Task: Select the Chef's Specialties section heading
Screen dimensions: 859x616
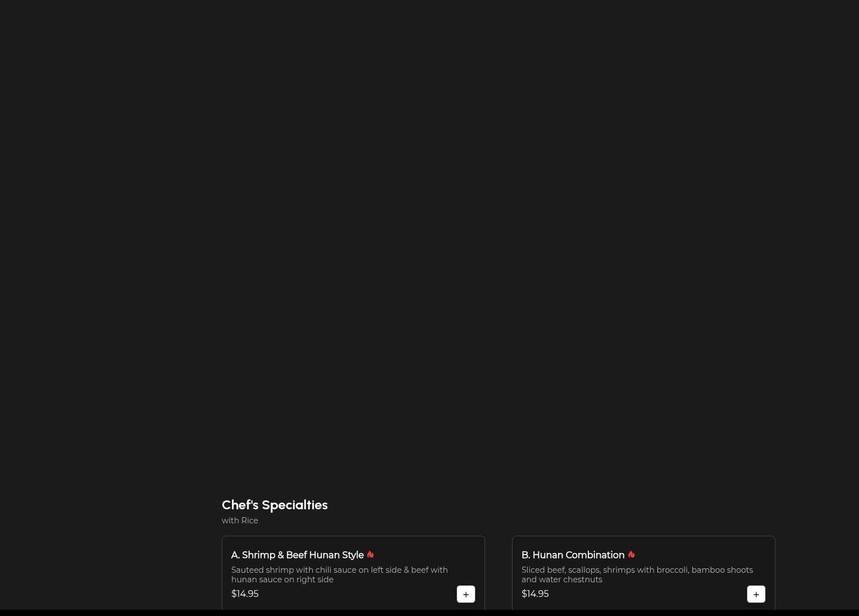Action: coord(275,505)
